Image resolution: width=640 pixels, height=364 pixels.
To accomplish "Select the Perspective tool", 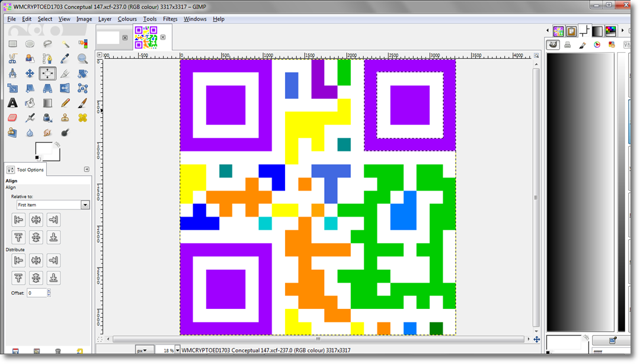I will (x=47, y=88).
